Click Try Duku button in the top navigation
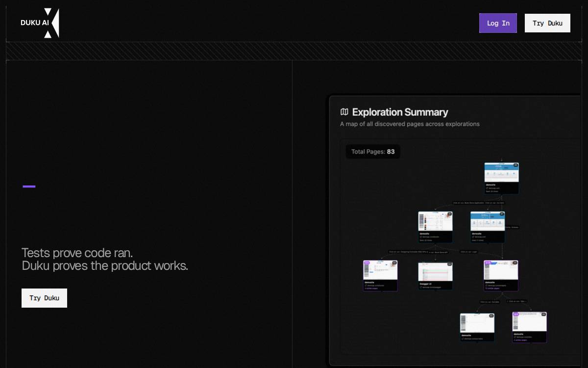Screen dimensions: 588x368 point(547,23)
